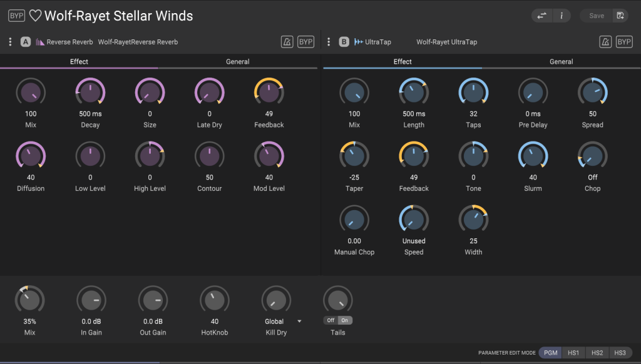Click the HotKnob dial
Screen dimensions: 641x364
click(x=214, y=300)
